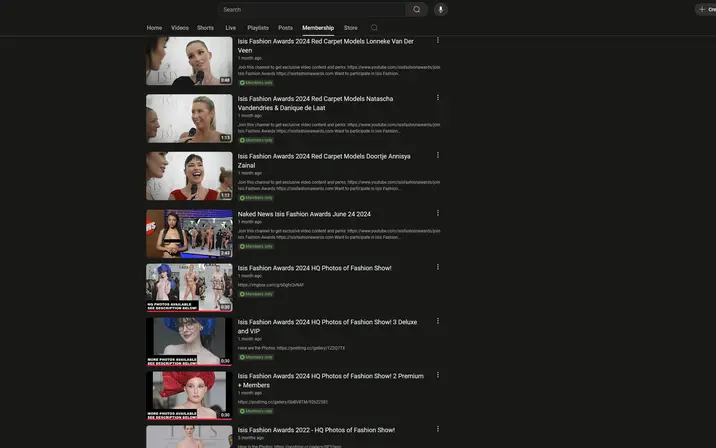Screen dimensions: 716x448
Task: Open 2024 HQ Photos of Fashion Show! title
Action: (315, 268)
